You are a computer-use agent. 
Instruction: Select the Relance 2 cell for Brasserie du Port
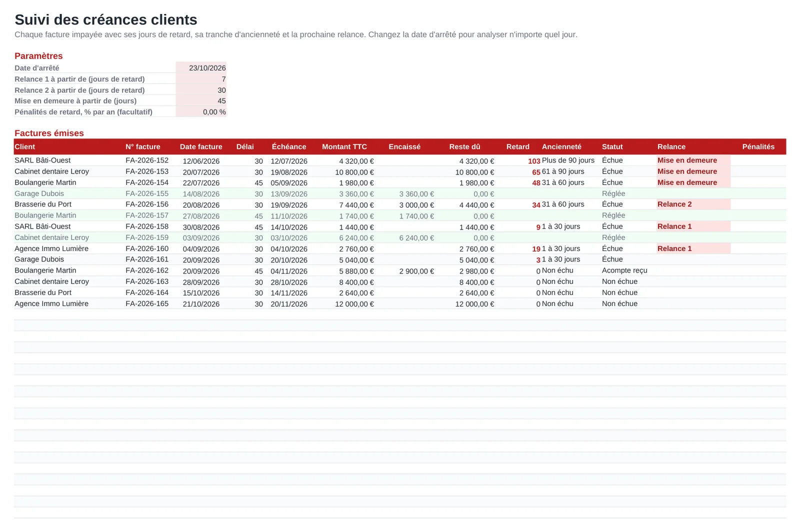[693, 204]
